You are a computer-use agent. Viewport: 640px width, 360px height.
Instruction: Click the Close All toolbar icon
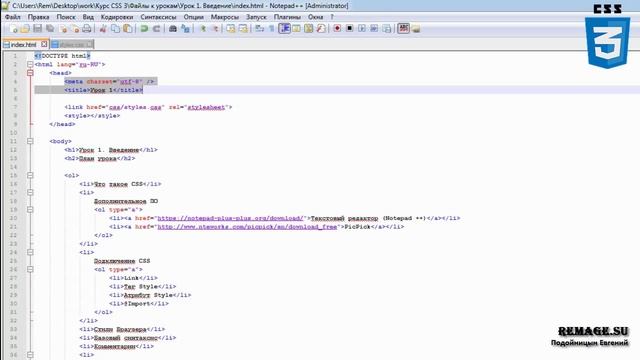tap(75, 29)
